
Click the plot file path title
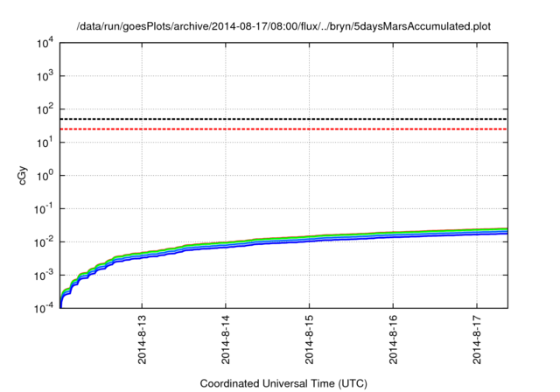click(283, 26)
